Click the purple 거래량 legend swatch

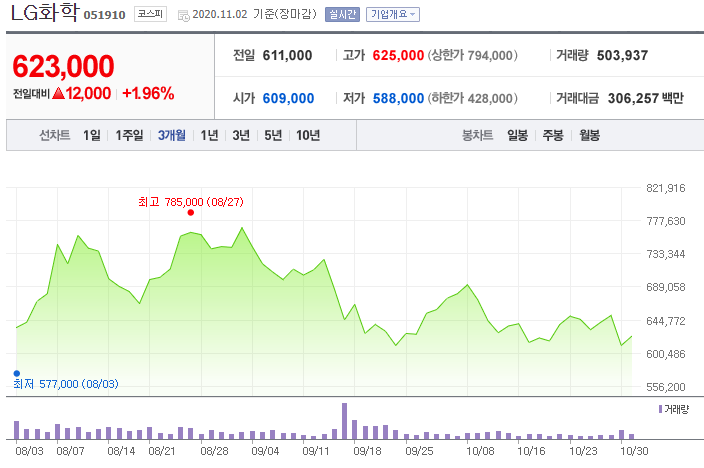point(660,409)
